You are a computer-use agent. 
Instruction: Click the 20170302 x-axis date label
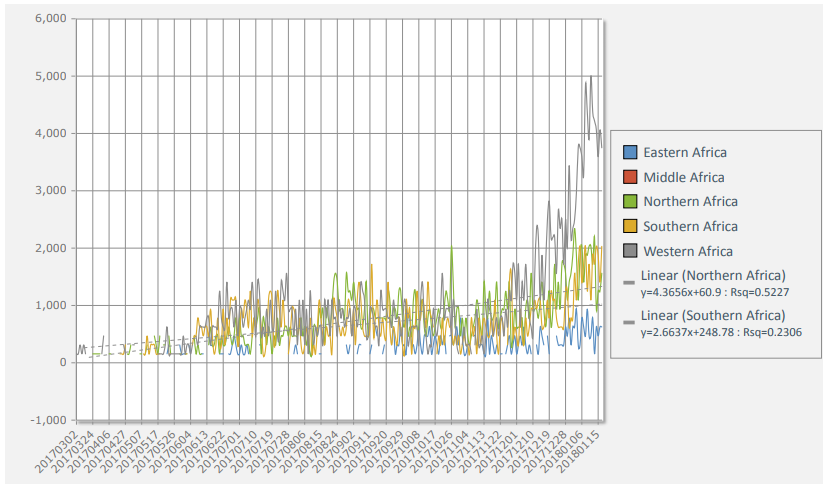click(56, 451)
